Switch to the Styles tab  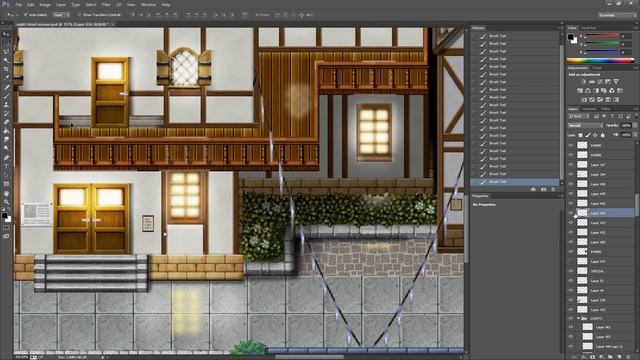point(597,68)
